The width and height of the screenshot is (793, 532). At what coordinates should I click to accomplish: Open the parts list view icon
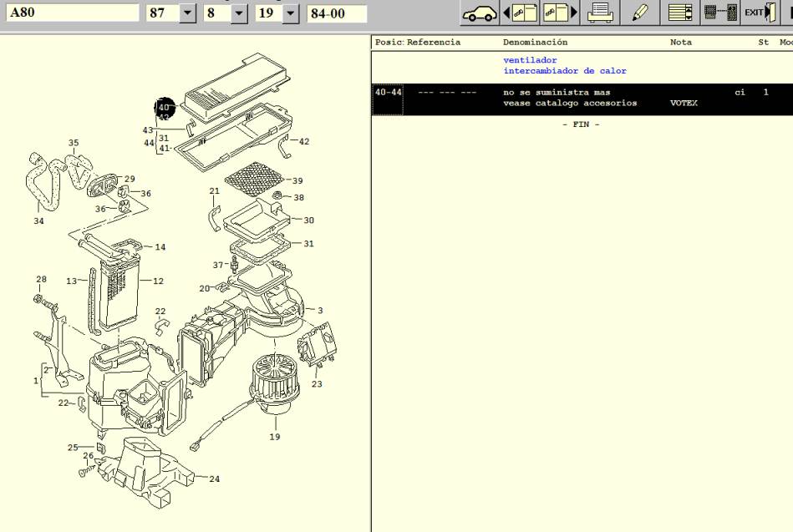click(681, 13)
